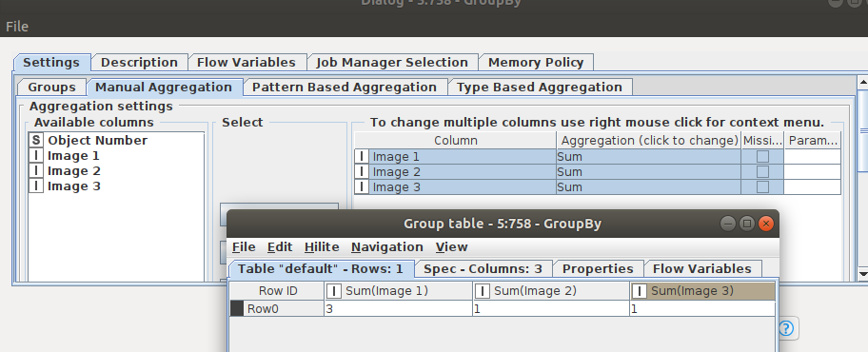Open the Hilite menu
Viewport: 868px width, 352px height.
click(x=322, y=246)
